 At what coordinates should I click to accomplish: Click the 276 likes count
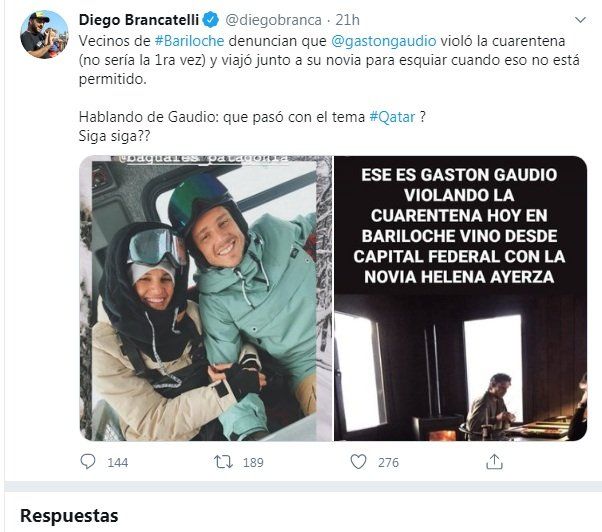click(388, 463)
